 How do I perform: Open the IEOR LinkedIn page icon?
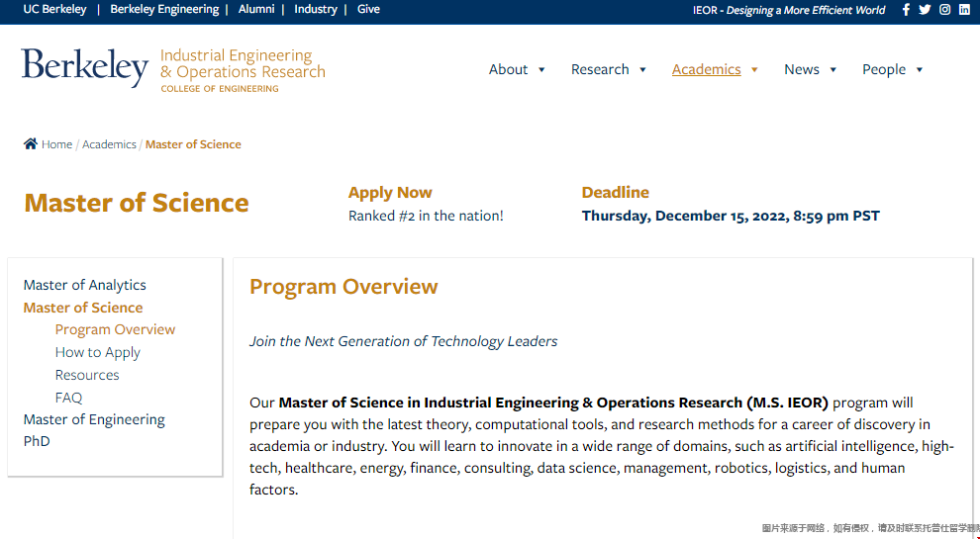[964, 9]
